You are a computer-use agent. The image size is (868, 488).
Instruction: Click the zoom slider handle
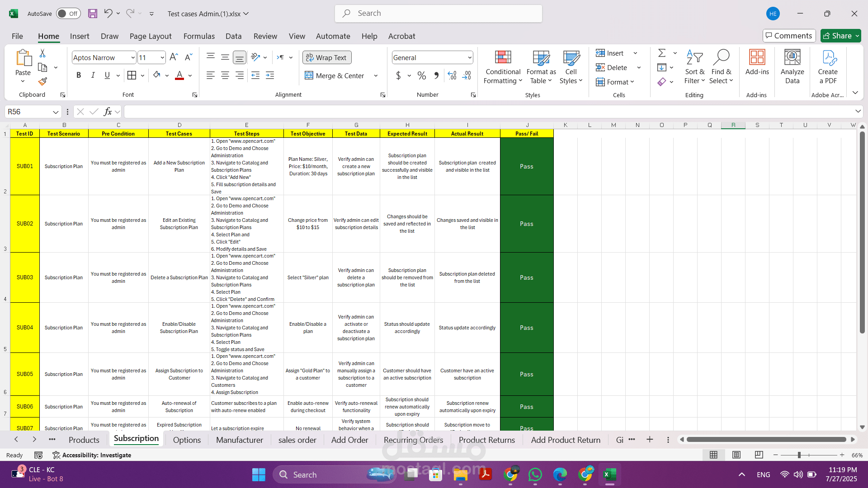pos(799,455)
